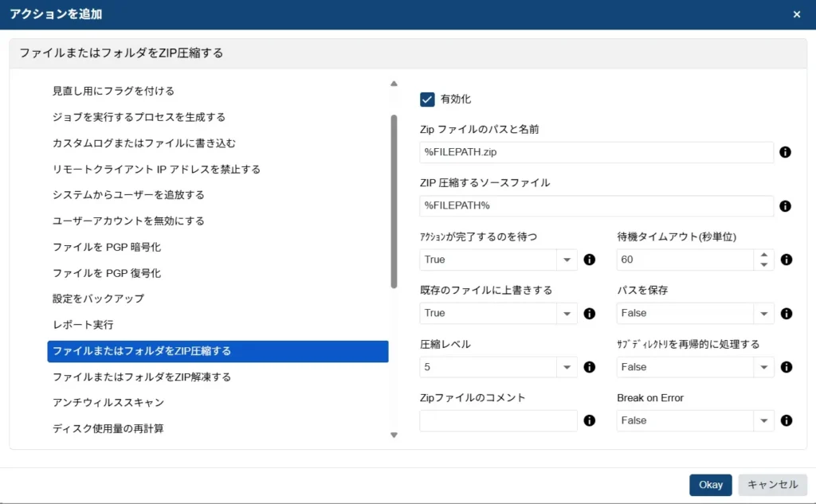
Task: Click the ZIP 圧縮するソースファイル input field
Action: tap(596, 206)
